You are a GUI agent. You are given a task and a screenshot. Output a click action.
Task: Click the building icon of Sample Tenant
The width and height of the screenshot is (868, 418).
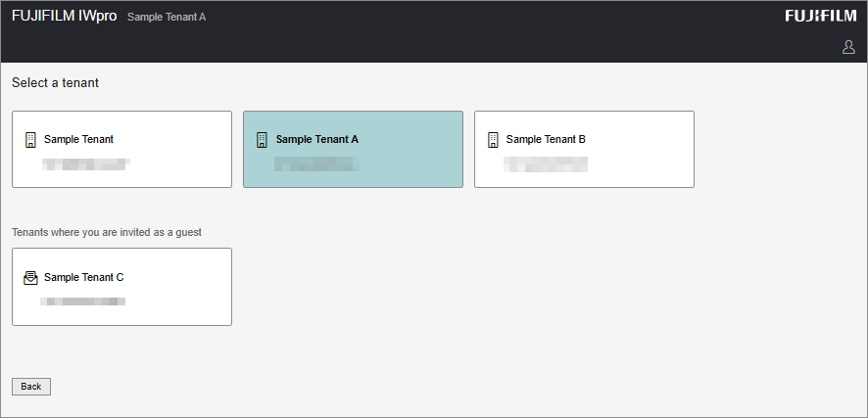(30, 139)
